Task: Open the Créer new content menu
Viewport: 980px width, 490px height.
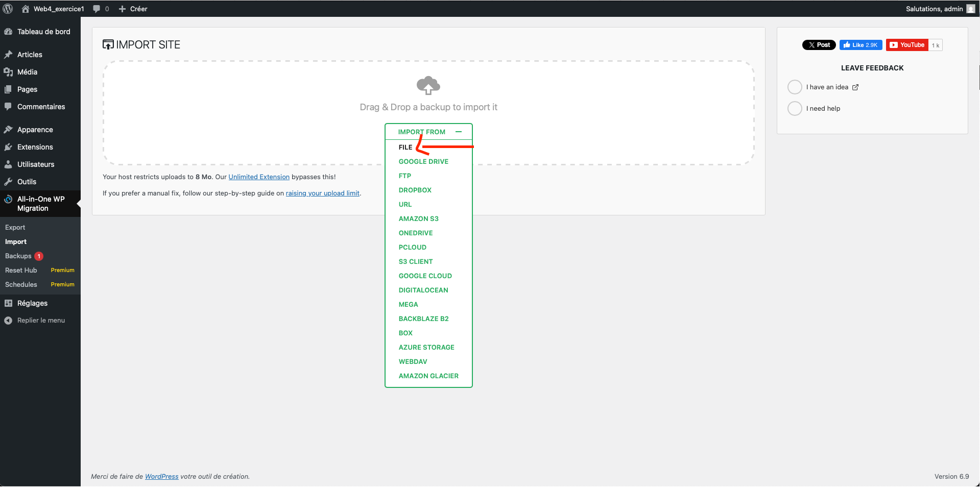Action: click(133, 9)
